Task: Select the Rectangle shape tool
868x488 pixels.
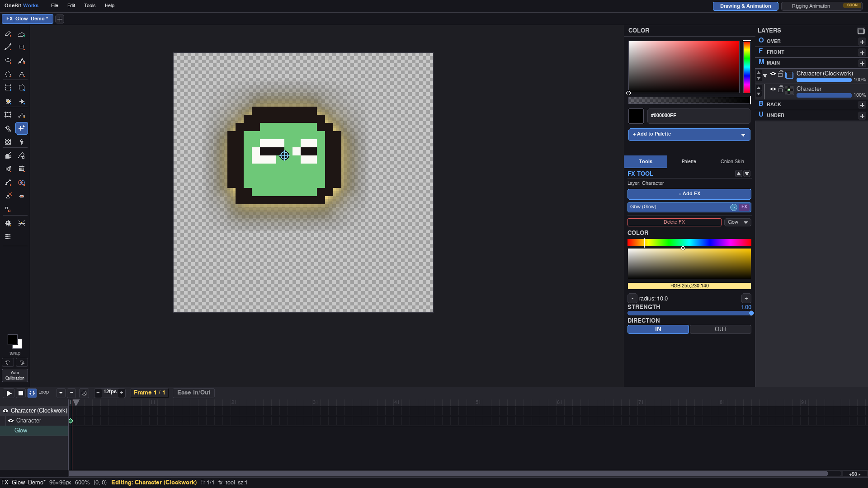Action: point(22,47)
